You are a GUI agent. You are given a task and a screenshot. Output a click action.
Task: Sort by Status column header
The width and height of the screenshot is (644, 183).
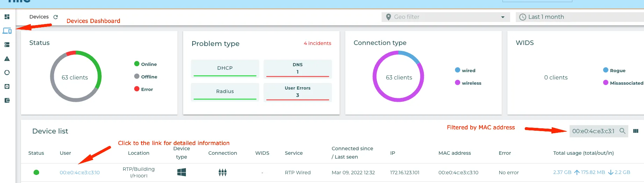coord(36,153)
